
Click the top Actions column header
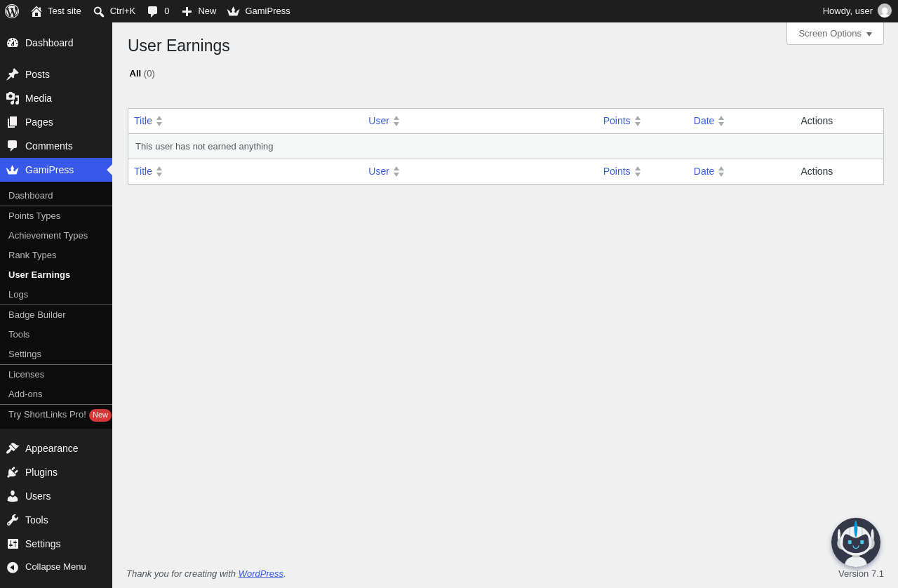(x=817, y=121)
